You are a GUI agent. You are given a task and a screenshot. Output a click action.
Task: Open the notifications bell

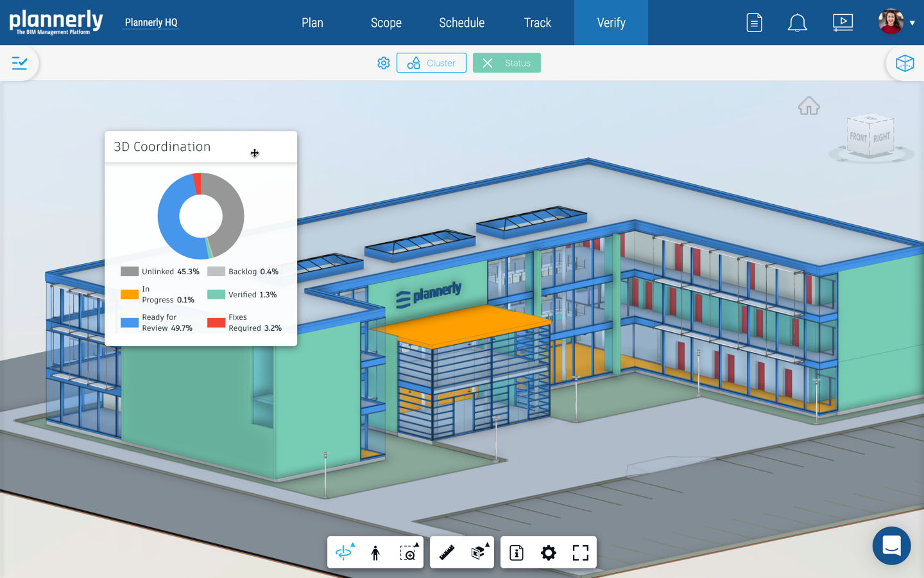click(797, 22)
